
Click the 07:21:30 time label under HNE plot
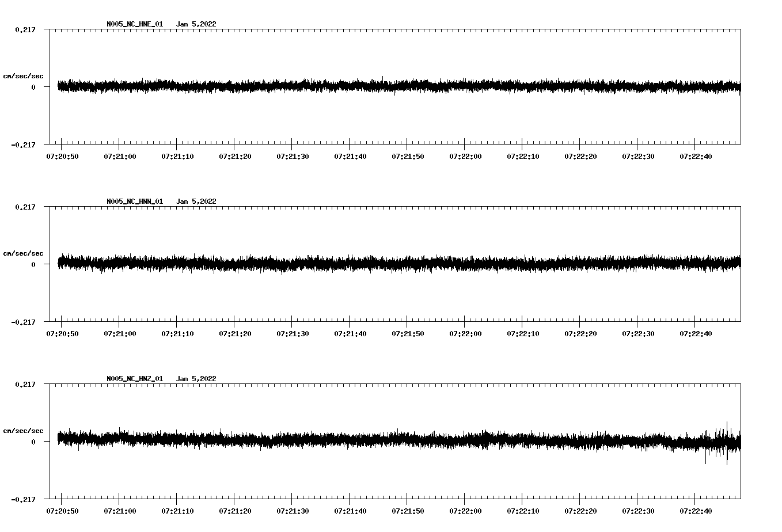[x=293, y=156]
